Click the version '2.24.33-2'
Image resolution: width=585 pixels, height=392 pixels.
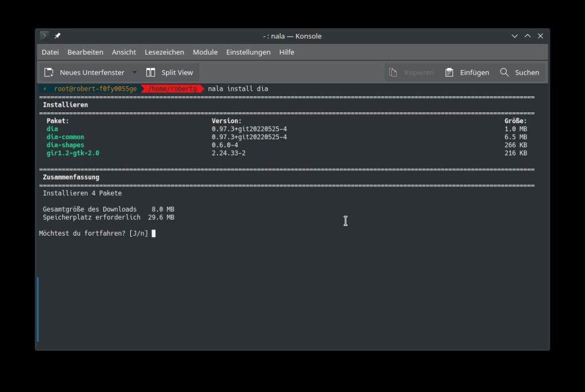[229, 153]
